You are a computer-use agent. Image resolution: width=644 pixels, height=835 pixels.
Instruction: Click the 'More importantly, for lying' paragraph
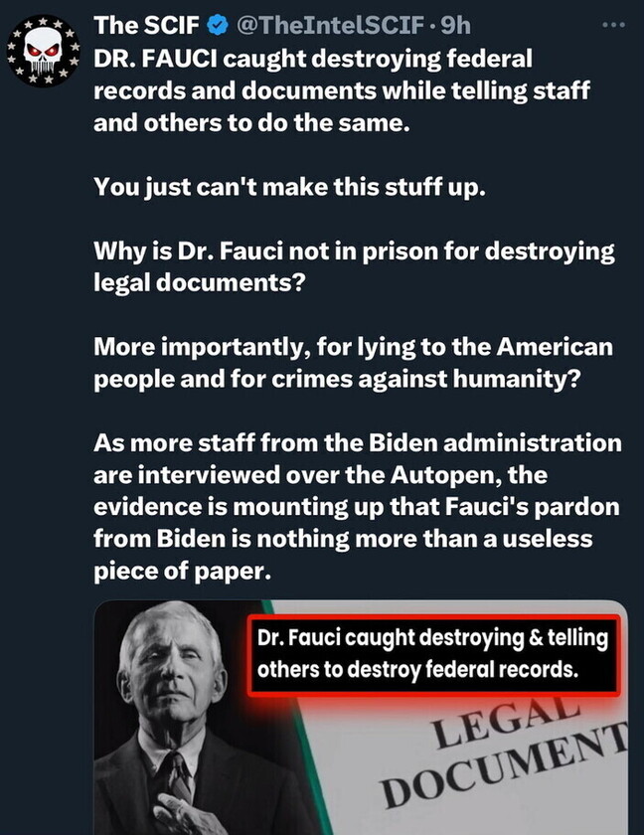[354, 363]
